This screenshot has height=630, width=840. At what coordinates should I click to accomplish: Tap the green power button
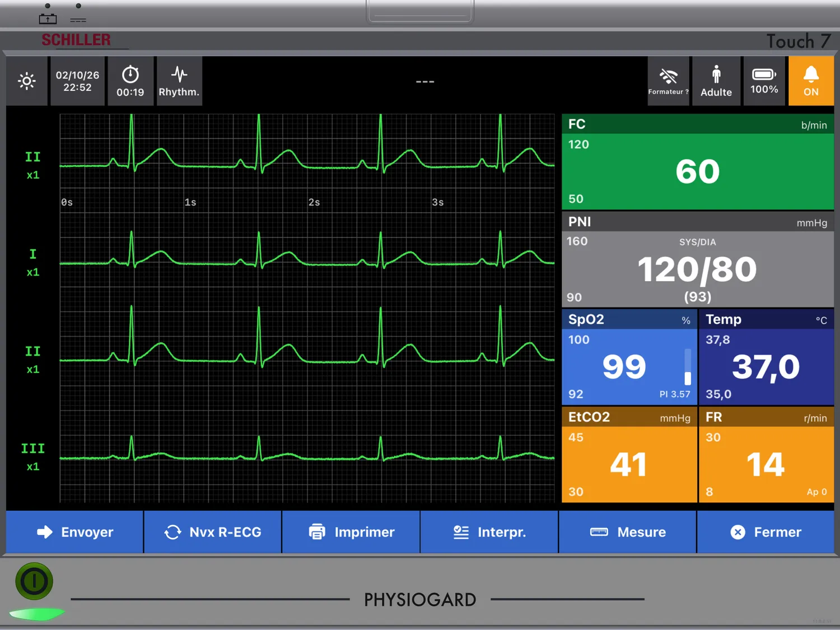[34, 581]
